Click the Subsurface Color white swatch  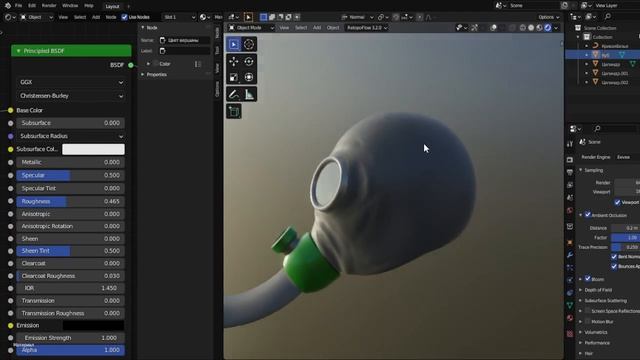tap(93, 149)
